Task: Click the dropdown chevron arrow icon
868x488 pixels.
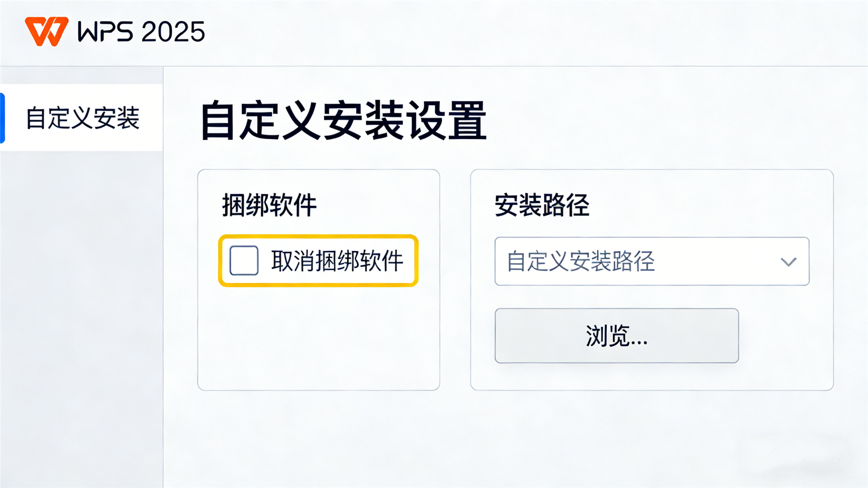Action: (789, 261)
